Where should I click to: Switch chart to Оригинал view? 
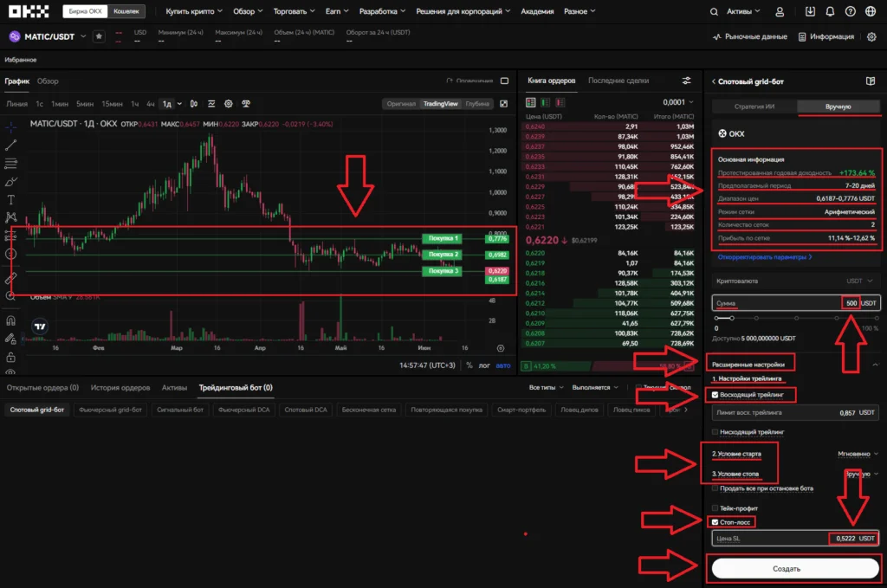click(401, 104)
